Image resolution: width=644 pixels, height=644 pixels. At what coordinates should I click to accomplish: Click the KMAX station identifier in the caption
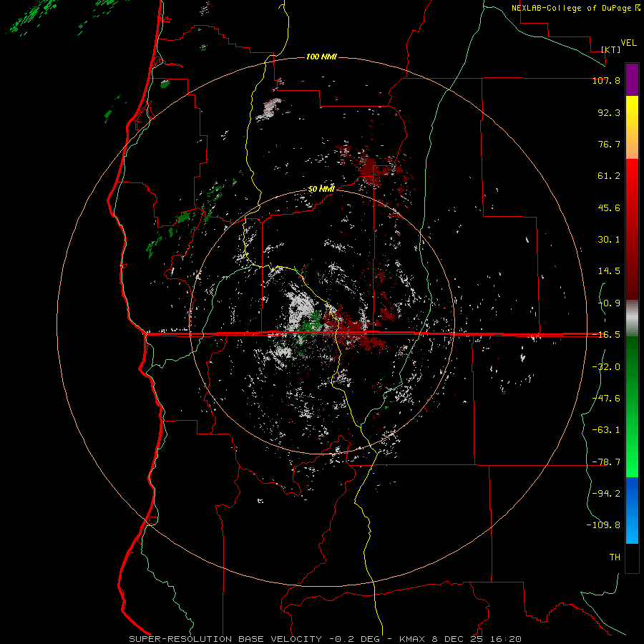(412, 639)
